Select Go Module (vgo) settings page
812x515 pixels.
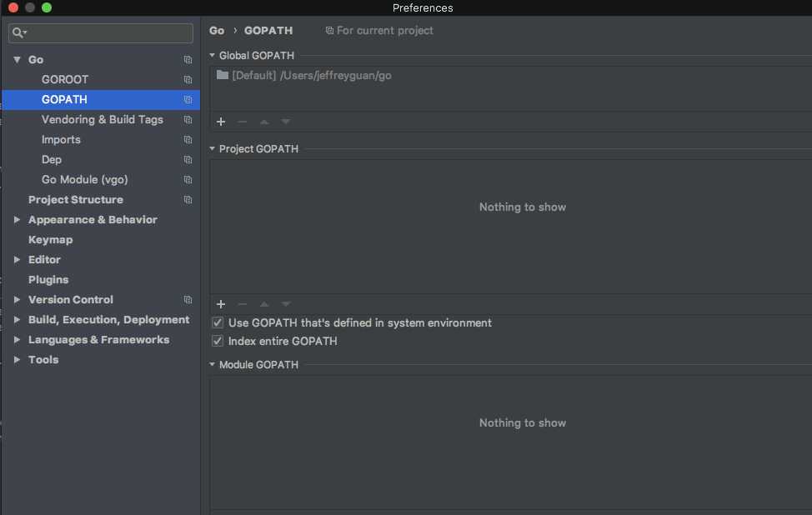point(84,180)
